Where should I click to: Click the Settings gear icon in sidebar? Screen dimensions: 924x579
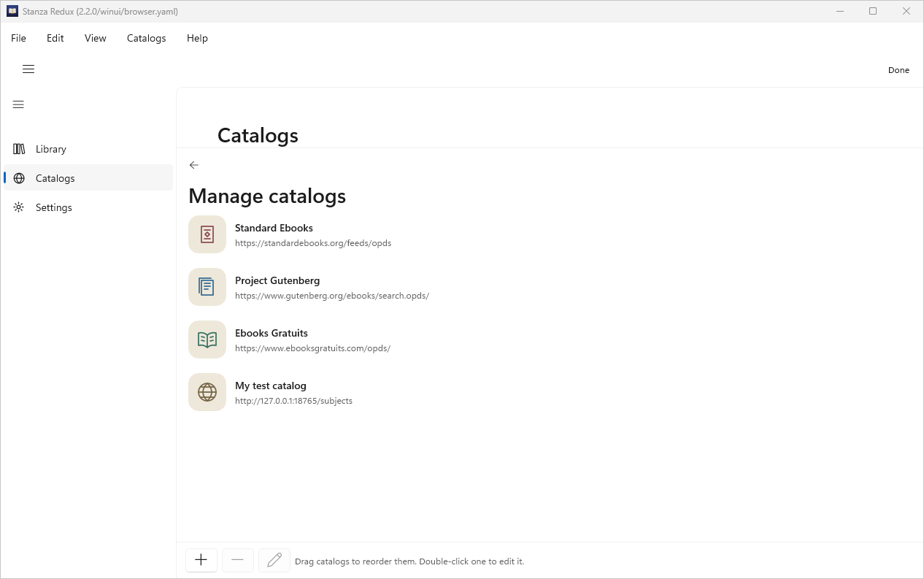click(19, 207)
